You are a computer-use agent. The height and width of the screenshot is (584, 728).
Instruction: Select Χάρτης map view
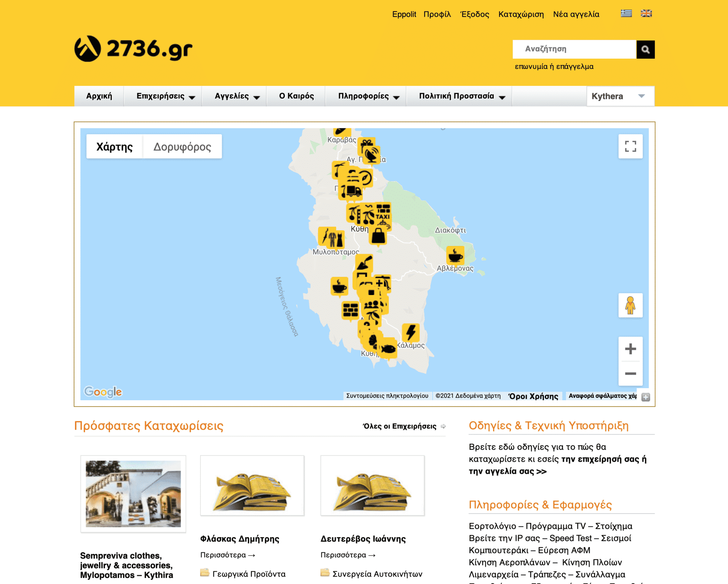(x=114, y=146)
